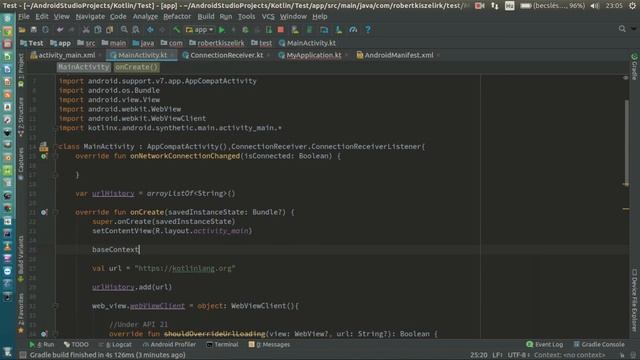Collapse the onCreate function fold marker
This screenshot has width=640, height=360.
pyautogui.click(x=56, y=212)
